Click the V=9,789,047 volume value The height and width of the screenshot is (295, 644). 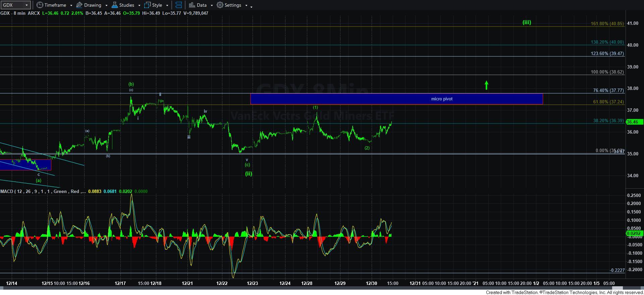click(x=196, y=13)
